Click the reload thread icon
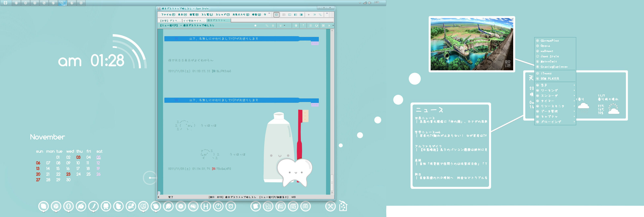 pyautogui.click(x=317, y=26)
